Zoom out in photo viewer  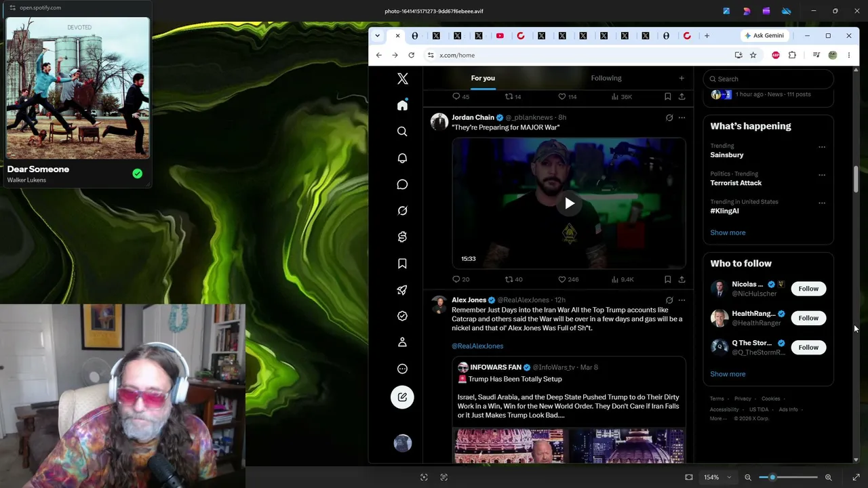748,477
